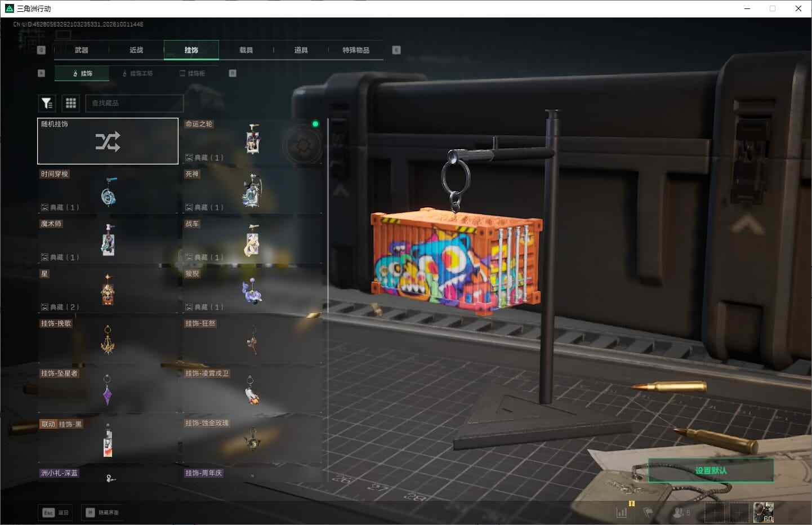The image size is (812, 525).
Task: Open the 道具 tab
Action: [301, 50]
